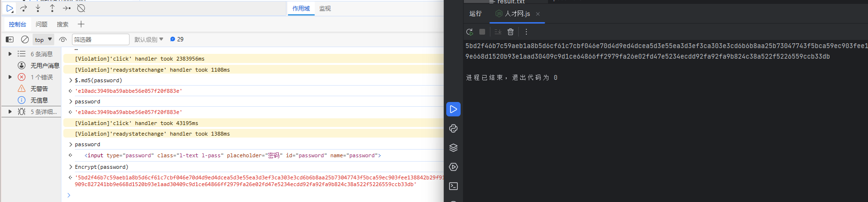Open the Python Console tool window
Viewport: 868px width, 202px height.
(453, 128)
